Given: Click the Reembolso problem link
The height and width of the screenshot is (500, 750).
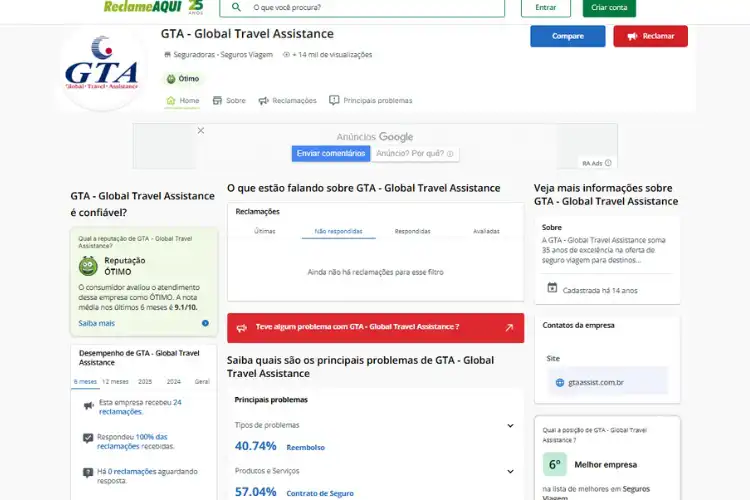Looking at the screenshot, I should 306,448.
